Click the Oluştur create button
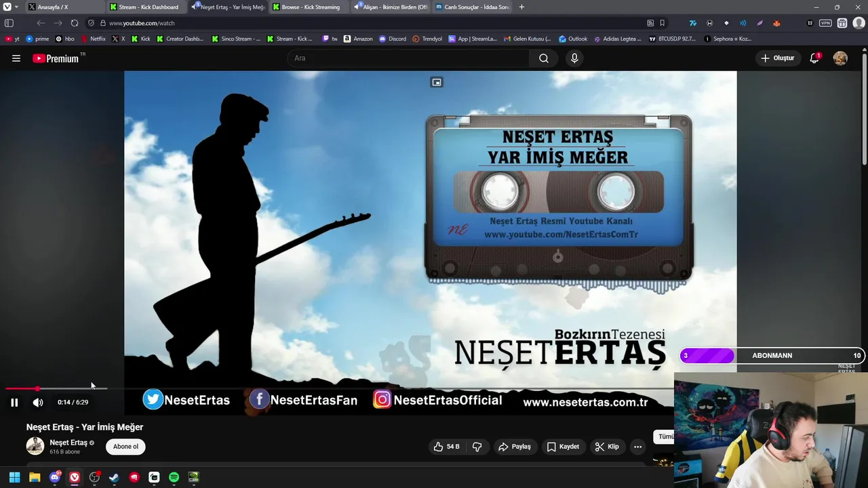Screen dimensions: 868x488 click(777, 58)
